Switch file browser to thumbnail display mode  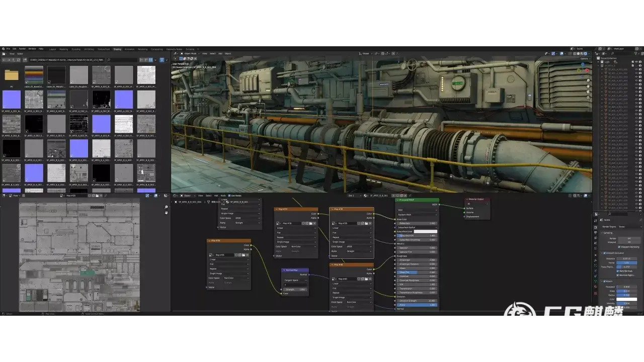[150, 60]
